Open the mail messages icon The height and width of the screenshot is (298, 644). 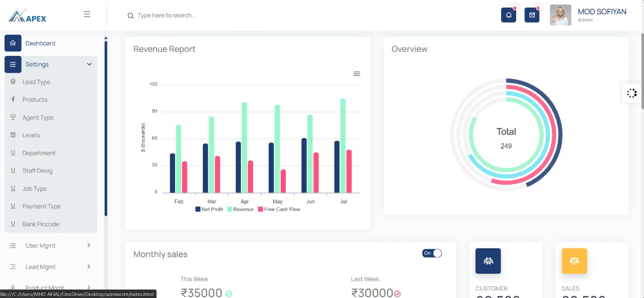[532, 15]
